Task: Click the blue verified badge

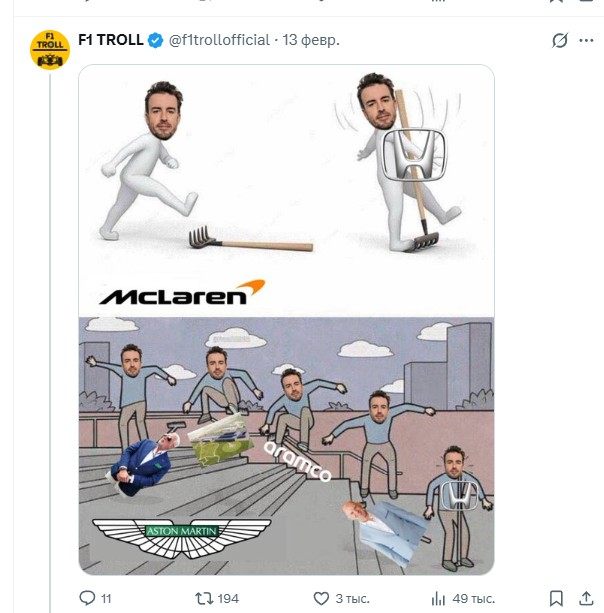Action: point(156,40)
